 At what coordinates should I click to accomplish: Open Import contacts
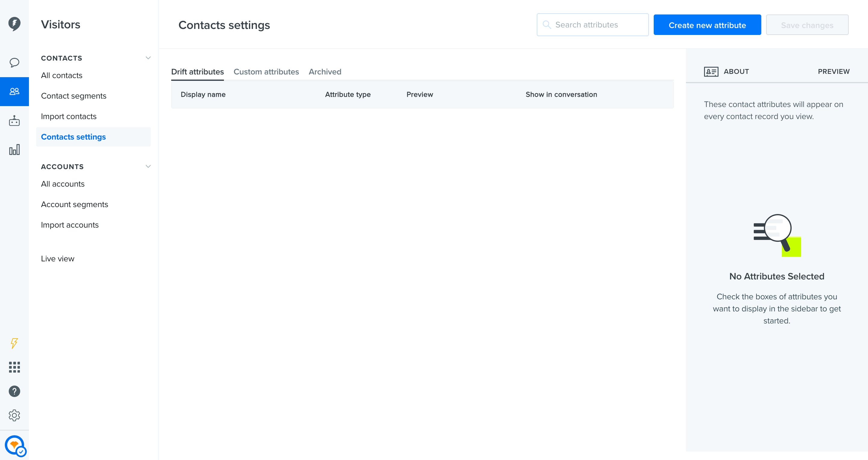point(69,117)
